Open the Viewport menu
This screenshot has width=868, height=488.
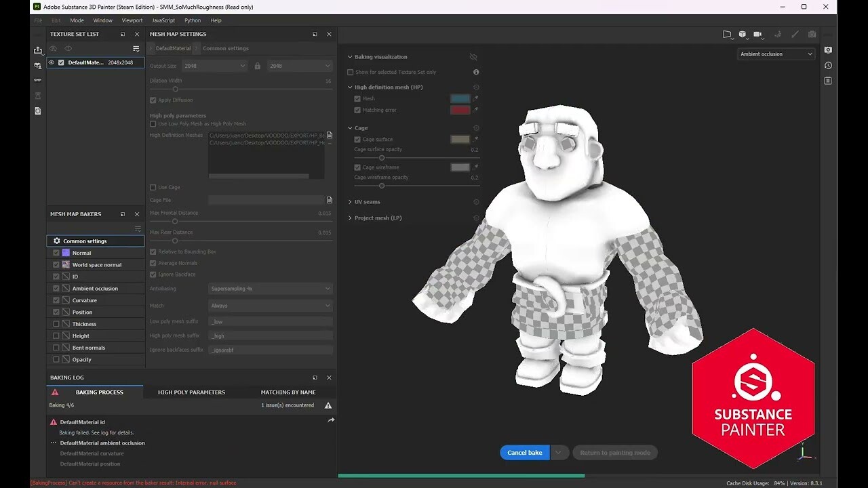point(132,20)
